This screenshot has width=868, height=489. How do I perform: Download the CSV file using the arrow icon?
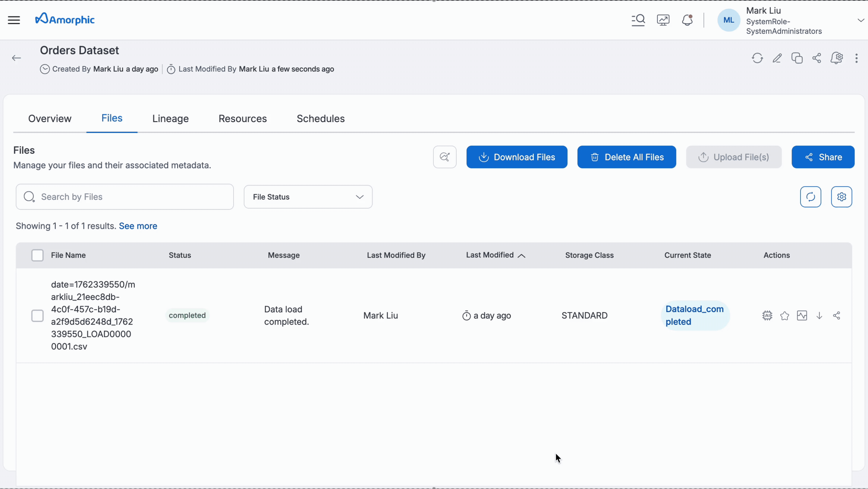pos(819,315)
